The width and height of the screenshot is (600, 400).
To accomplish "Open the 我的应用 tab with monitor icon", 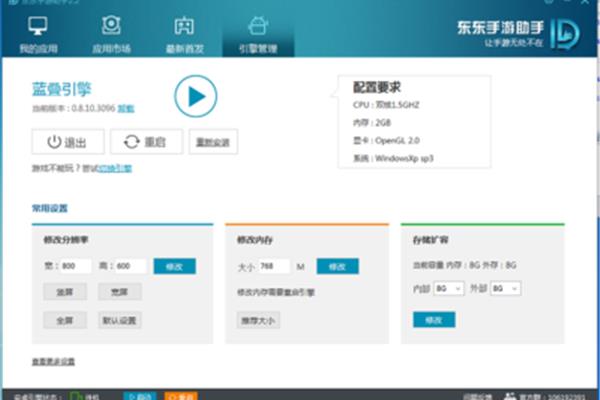I will 38,34.
